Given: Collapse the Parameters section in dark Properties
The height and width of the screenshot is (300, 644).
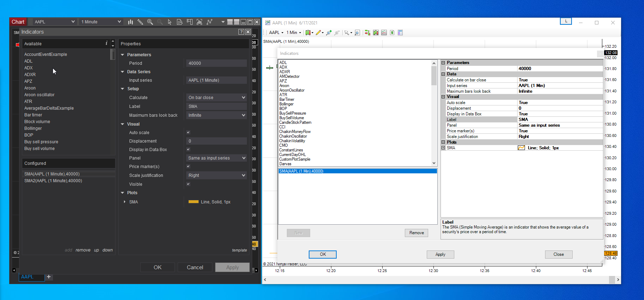Looking at the screenshot, I should [123, 55].
